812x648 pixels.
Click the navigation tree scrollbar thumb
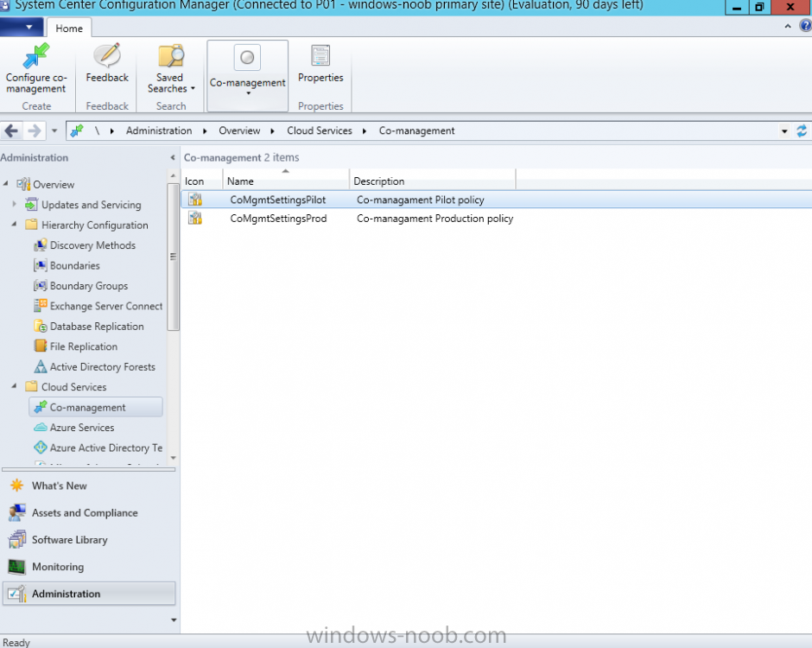(173, 257)
